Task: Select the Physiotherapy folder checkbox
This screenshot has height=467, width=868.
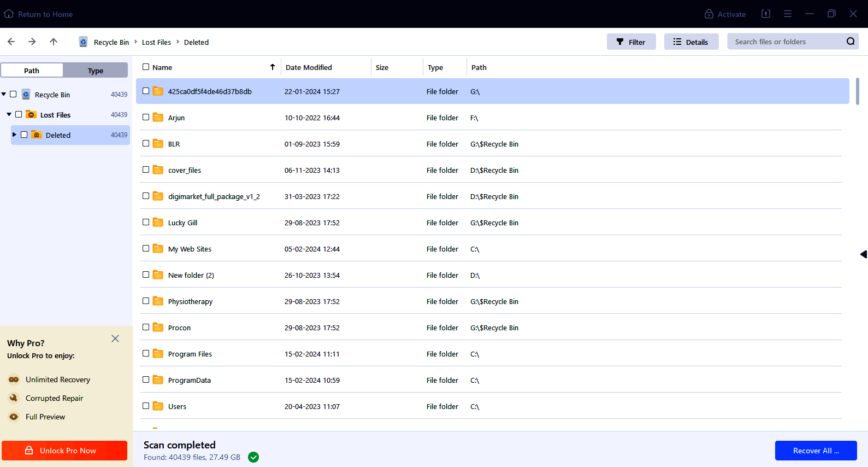Action: point(146,301)
